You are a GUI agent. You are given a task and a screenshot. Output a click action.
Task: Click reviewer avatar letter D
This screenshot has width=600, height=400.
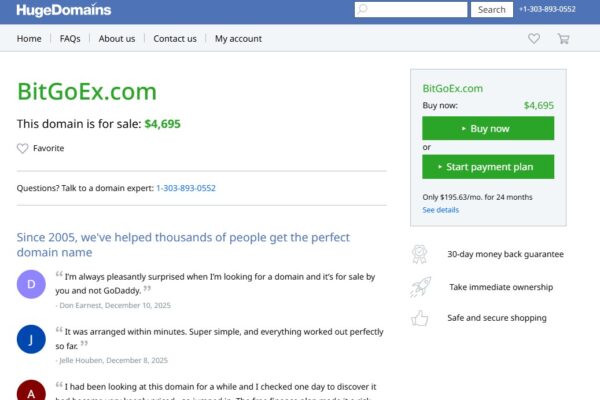31,285
